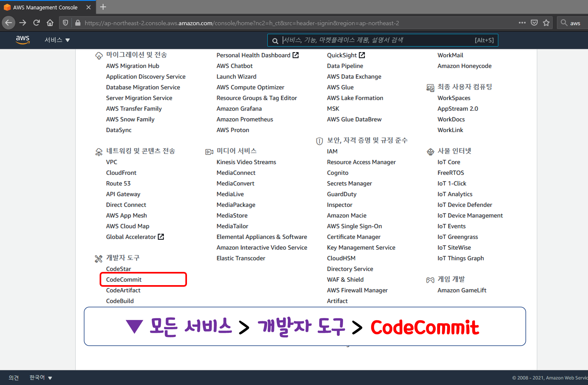
Task: Open Amazon GameLift
Action: pos(462,290)
